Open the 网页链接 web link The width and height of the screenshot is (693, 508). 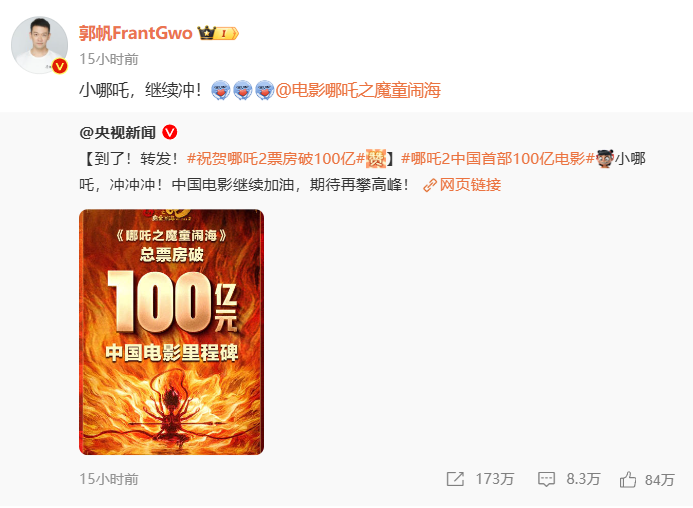[x=462, y=185]
